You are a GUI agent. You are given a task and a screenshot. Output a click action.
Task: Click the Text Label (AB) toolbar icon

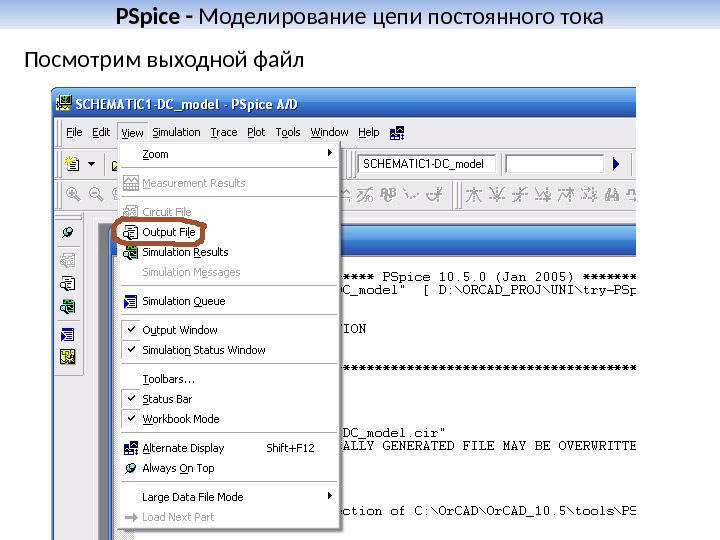click(x=388, y=195)
